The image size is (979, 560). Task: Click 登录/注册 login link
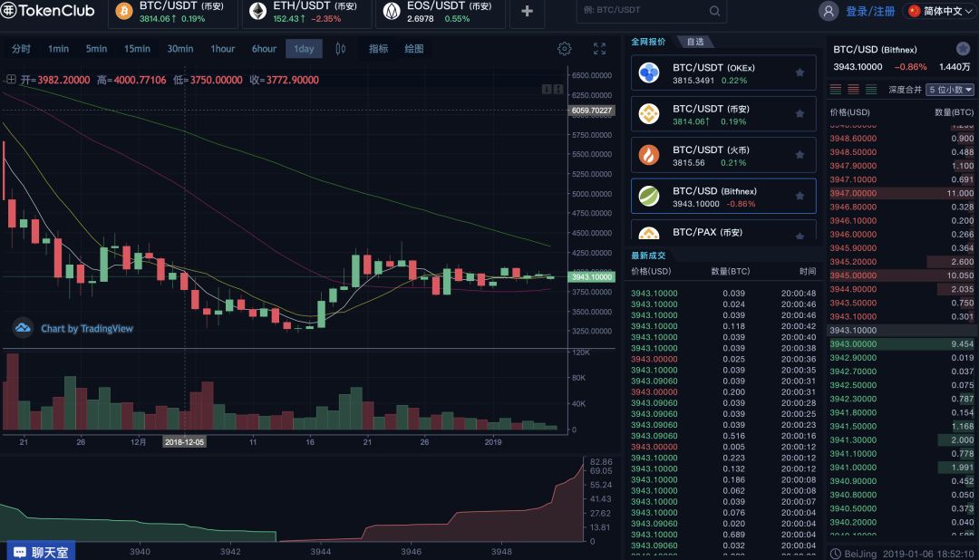tap(870, 11)
